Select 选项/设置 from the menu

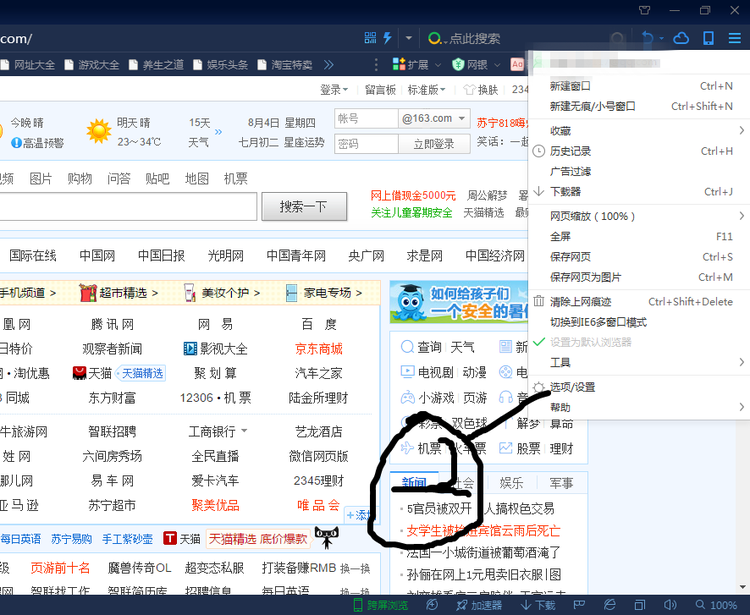tap(572, 387)
